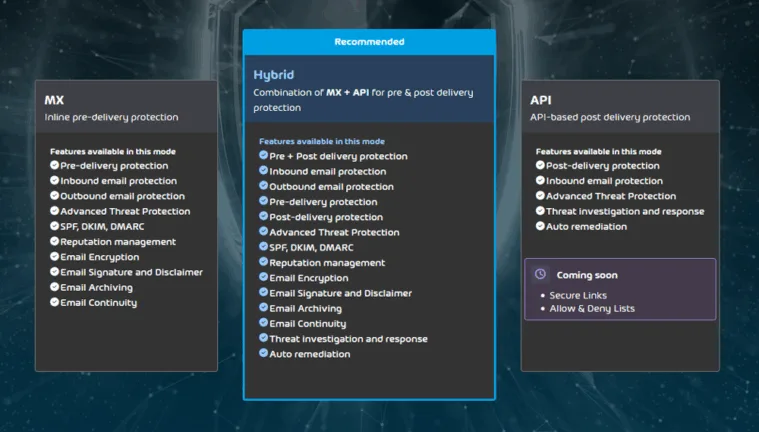Select the API mode heading

tap(541, 100)
